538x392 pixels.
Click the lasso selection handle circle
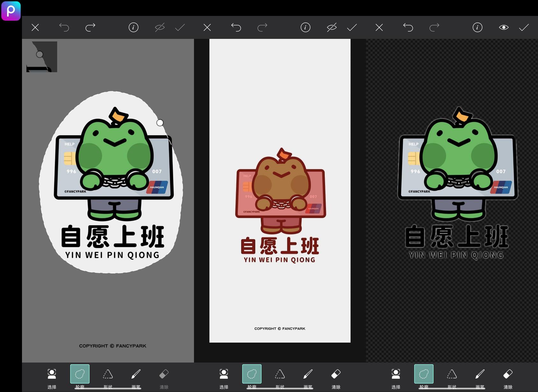[160, 123]
